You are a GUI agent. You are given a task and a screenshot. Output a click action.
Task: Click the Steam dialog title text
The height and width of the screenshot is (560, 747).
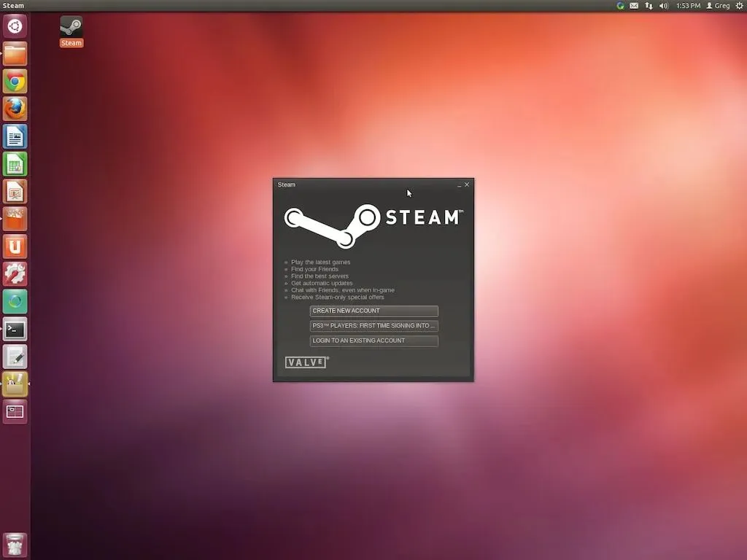pyautogui.click(x=286, y=184)
